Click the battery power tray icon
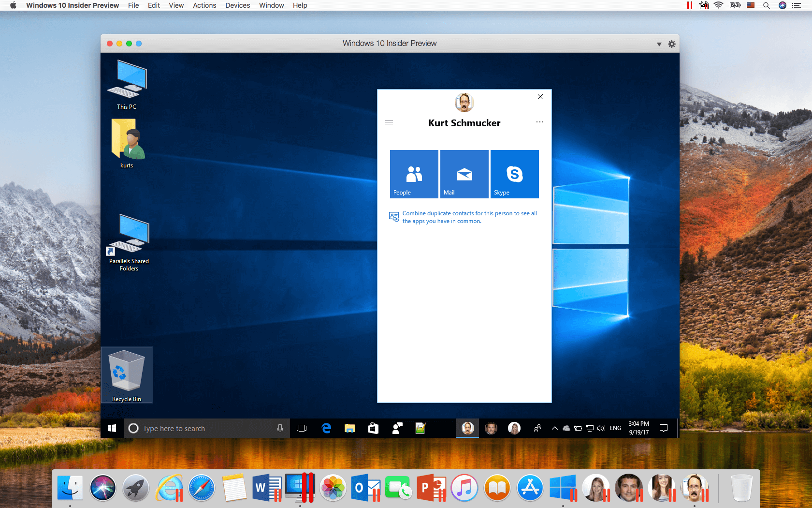812x508 pixels. (x=578, y=428)
